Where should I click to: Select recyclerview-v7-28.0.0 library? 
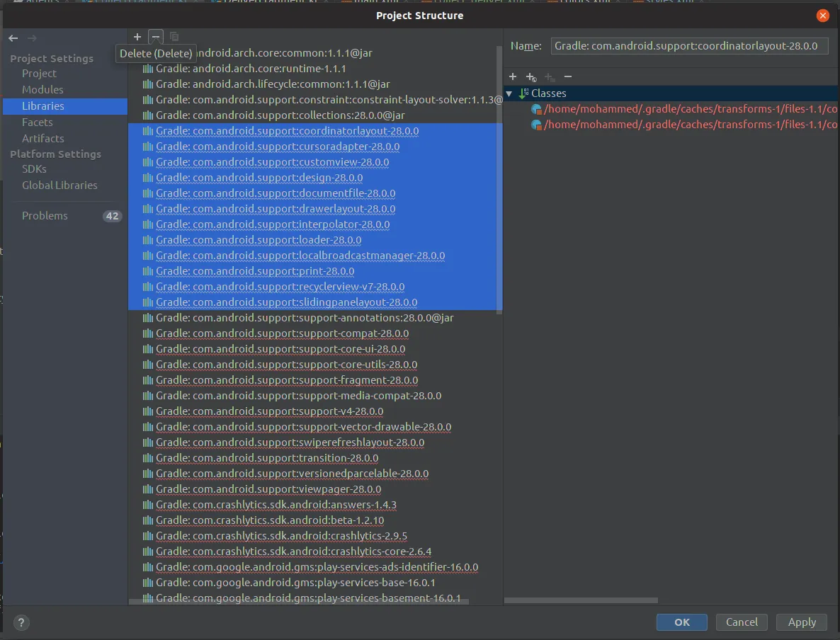315,286
